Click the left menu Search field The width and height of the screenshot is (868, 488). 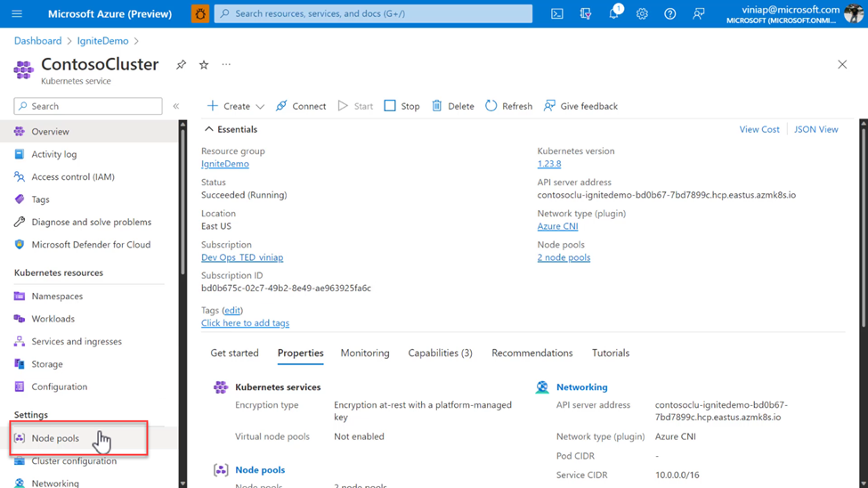coord(88,106)
